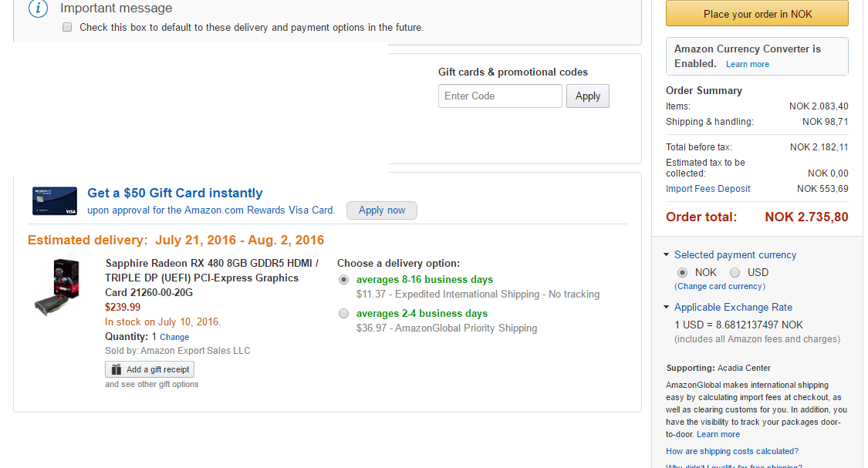Open the Sapphire Radeon RX 480 product thumbnail
Image resolution: width=868 pixels, height=468 pixels.
click(x=58, y=287)
